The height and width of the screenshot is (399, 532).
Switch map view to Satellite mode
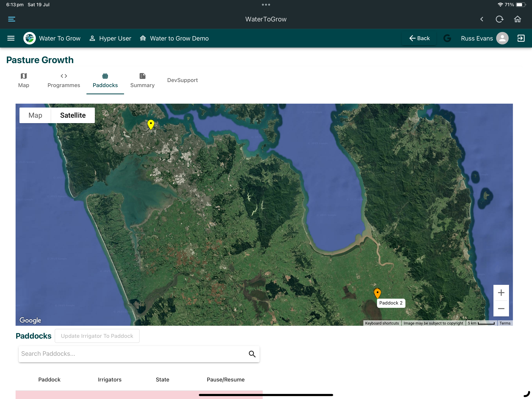pos(73,115)
